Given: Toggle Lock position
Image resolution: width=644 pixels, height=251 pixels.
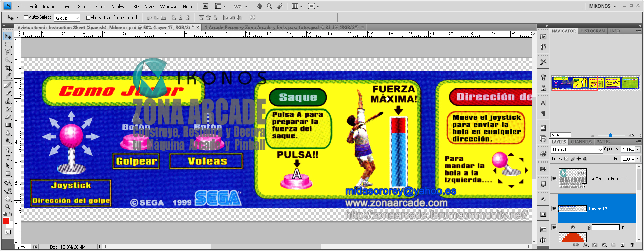Looking at the screenshot, I should click(x=579, y=159).
